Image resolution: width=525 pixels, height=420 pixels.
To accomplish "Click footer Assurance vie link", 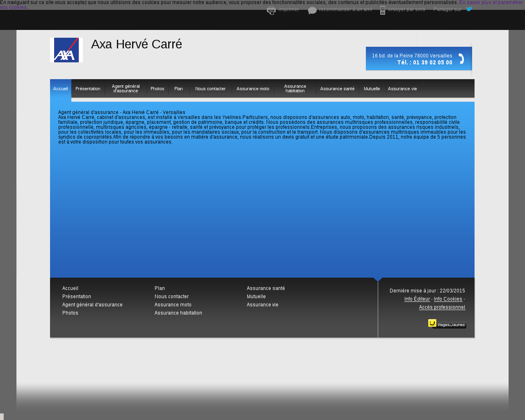I will pyautogui.click(x=262, y=305).
